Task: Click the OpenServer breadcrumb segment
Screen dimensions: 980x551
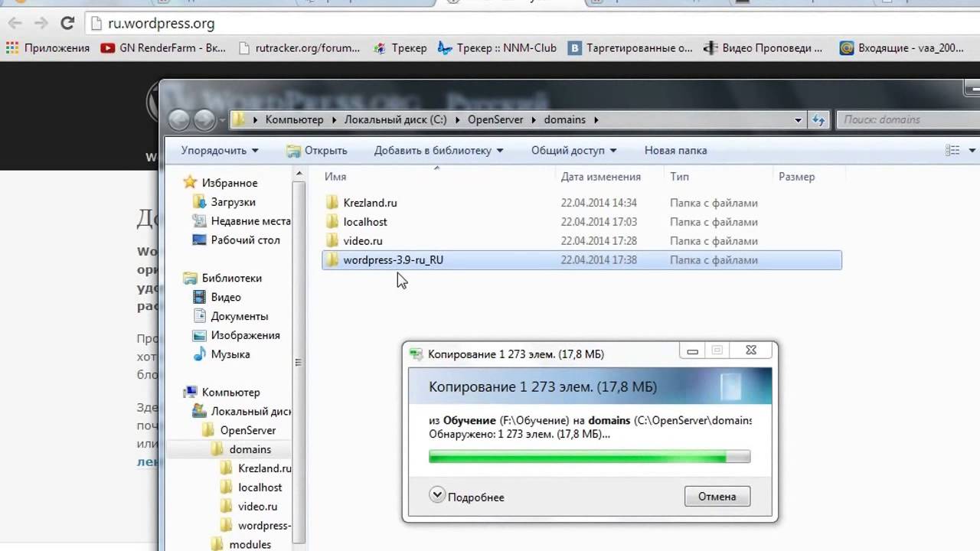Action: point(495,119)
